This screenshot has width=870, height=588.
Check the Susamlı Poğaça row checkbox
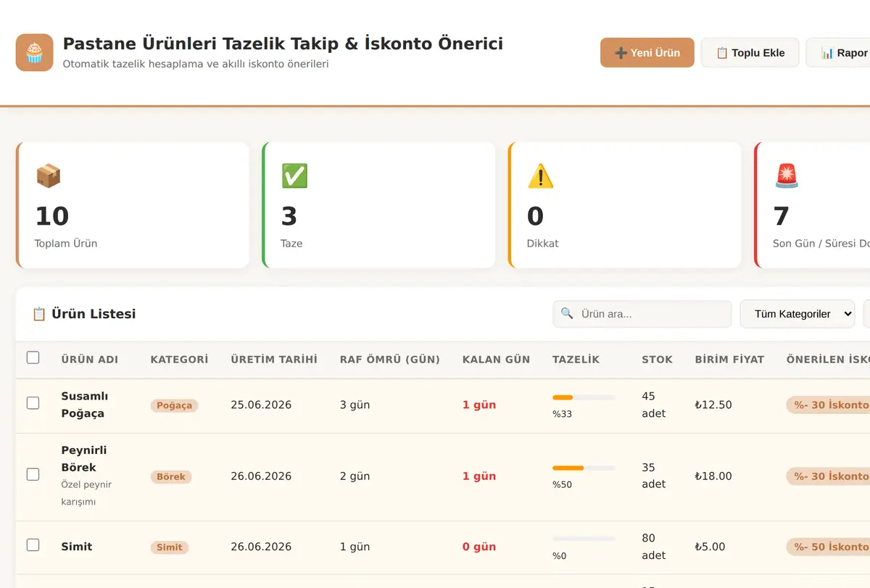click(33, 403)
